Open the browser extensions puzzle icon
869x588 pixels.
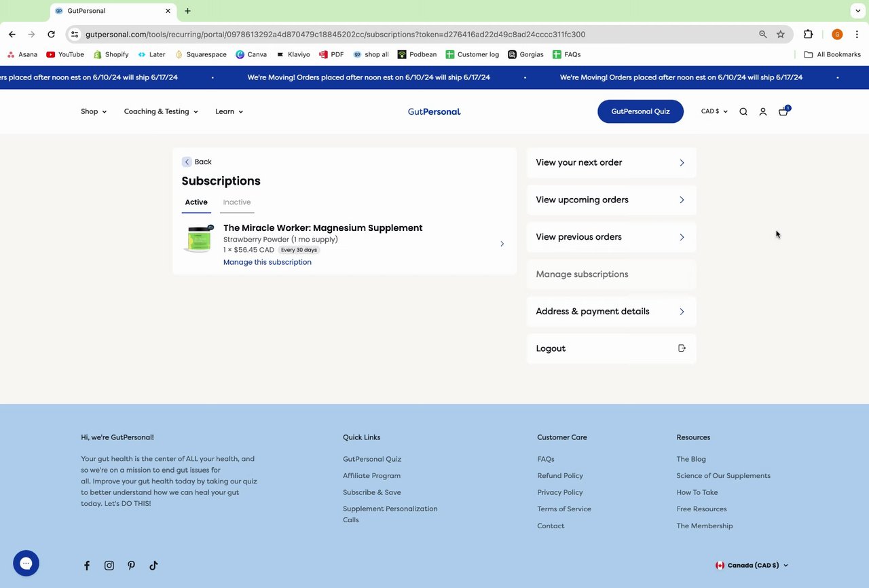(x=808, y=34)
